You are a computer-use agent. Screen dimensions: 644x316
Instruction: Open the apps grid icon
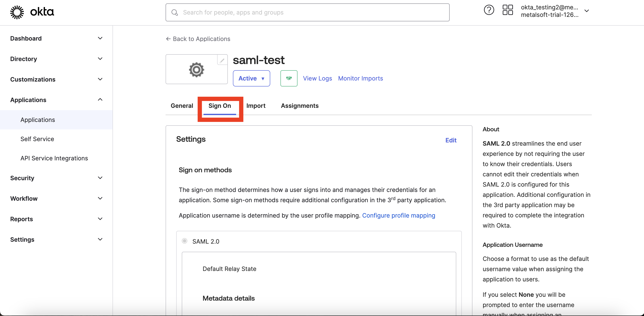(x=507, y=10)
